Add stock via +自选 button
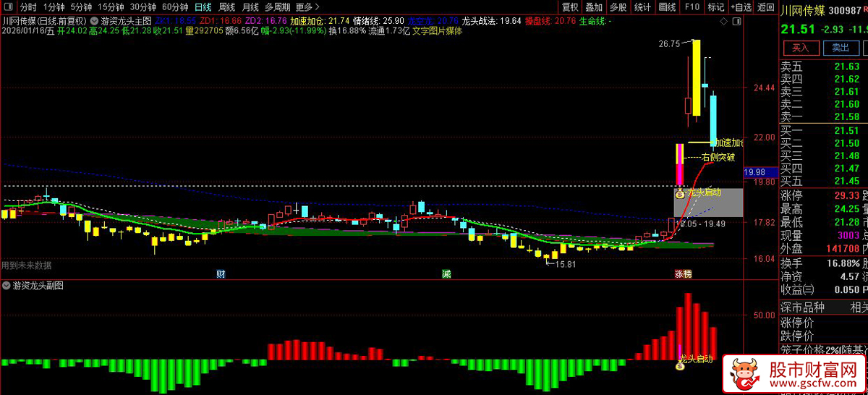This screenshot has height=395, width=868. click(741, 7)
